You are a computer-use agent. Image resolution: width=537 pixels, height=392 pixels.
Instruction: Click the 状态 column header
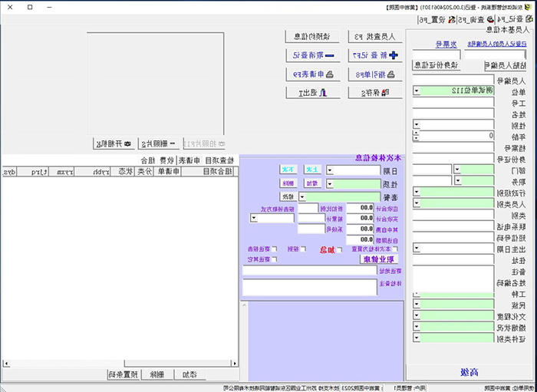click(122, 172)
